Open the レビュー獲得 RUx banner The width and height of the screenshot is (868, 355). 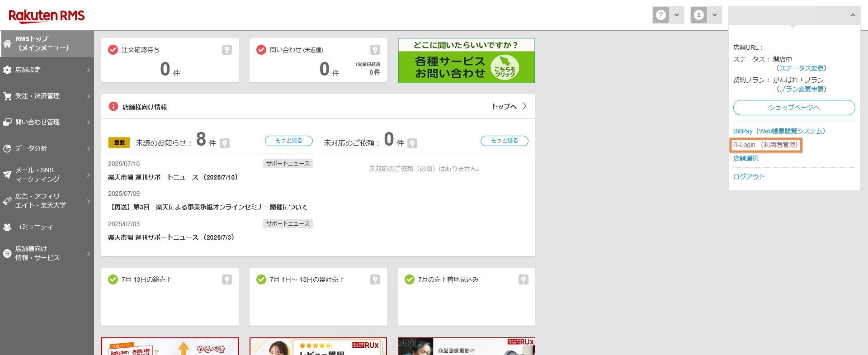318,346
